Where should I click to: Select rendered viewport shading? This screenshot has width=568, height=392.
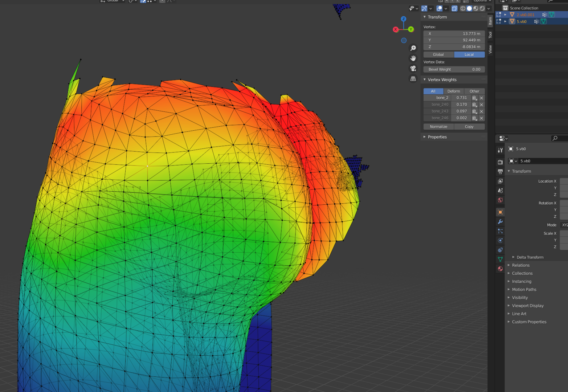[482, 8]
